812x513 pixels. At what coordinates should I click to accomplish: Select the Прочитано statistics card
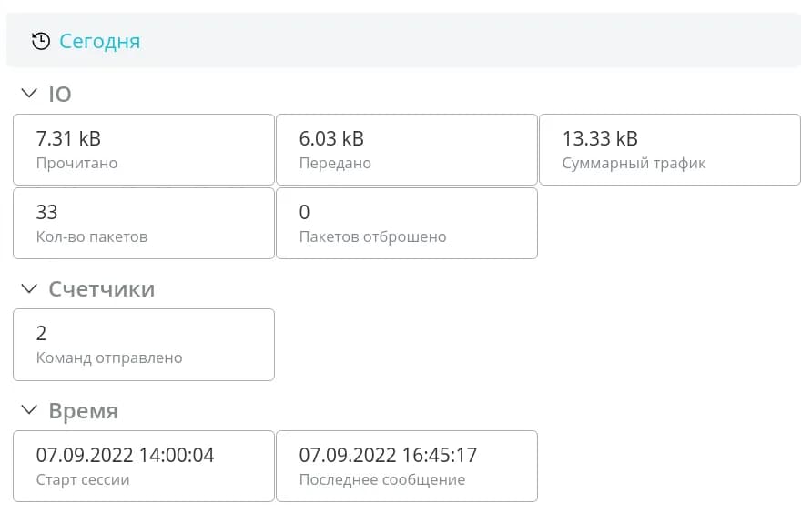[143, 150]
